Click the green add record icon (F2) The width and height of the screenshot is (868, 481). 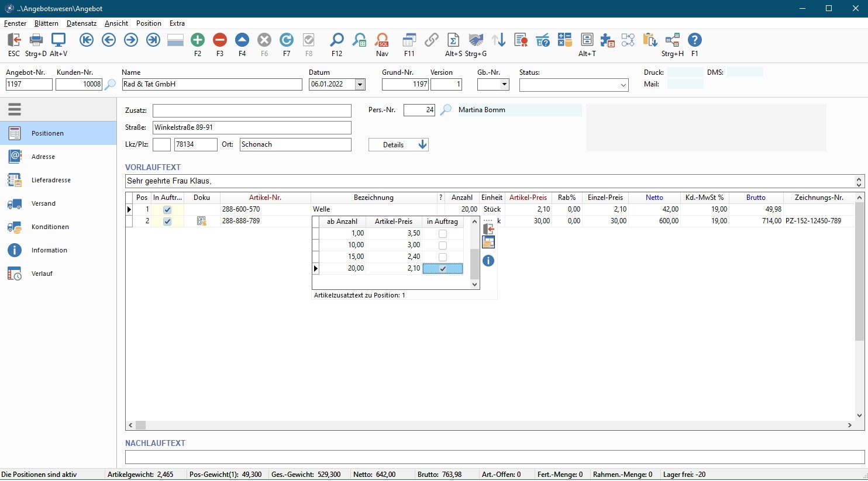pyautogui.click(x=198, y=40)
